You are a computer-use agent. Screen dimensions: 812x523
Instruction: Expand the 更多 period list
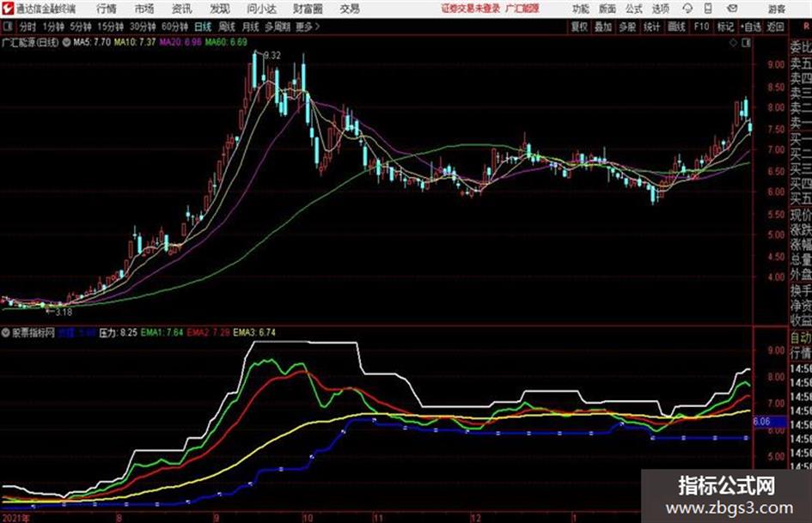(x=308, y=27)
